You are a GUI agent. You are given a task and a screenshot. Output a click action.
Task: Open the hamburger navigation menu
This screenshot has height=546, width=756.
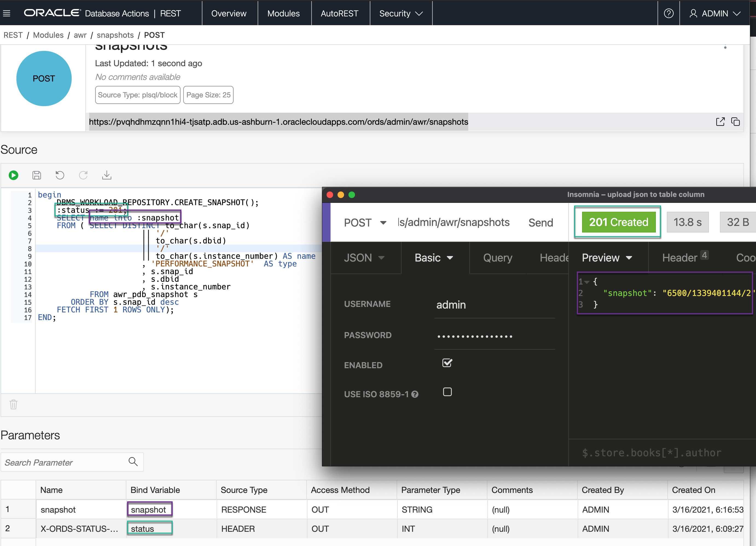pos(7,13)
